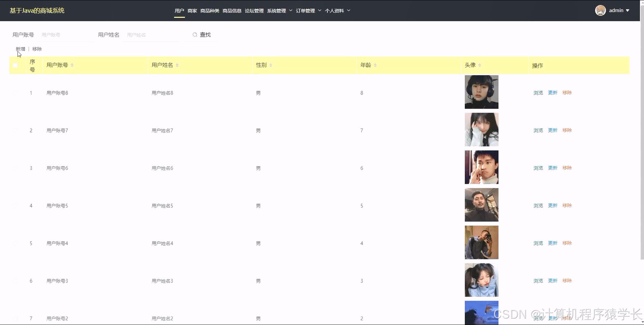Open avatar thumbnail of 用户账号6
This screenshot has height=325, width=644.
482,167
